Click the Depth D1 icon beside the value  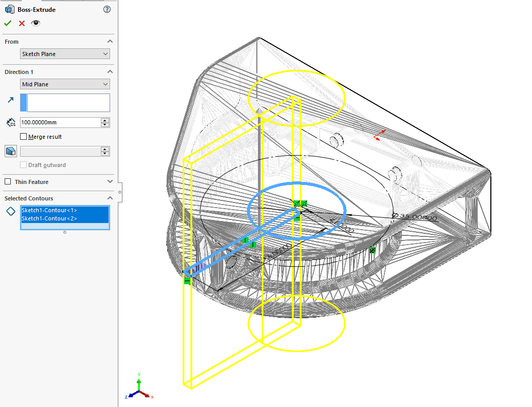(10, 122)
